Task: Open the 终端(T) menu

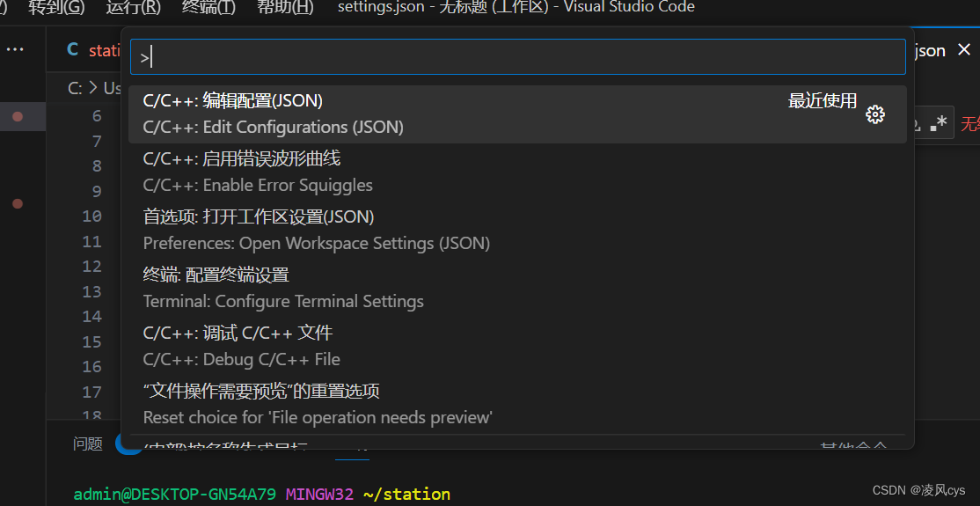Action: (x=208, y=8)
